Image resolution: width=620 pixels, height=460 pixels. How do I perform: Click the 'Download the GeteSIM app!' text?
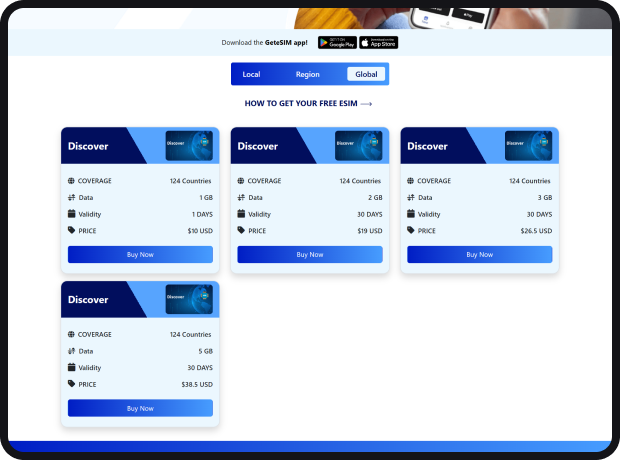pos(265,43)
